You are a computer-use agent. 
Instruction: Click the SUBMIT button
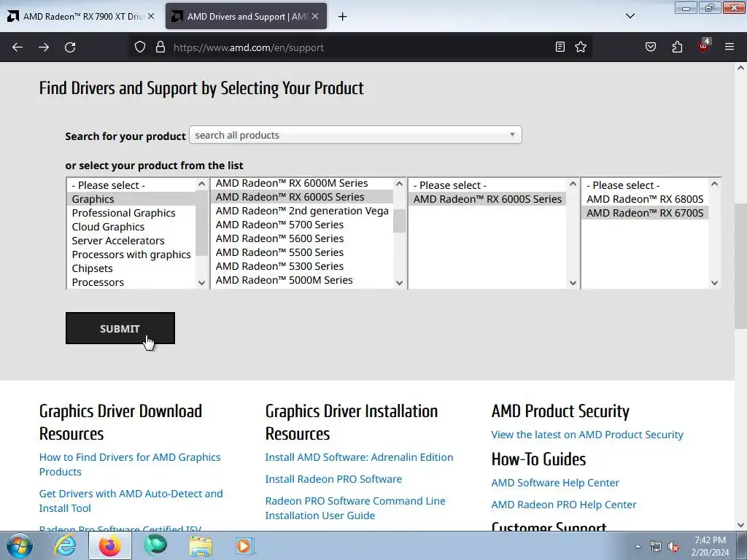click(120, 328)
